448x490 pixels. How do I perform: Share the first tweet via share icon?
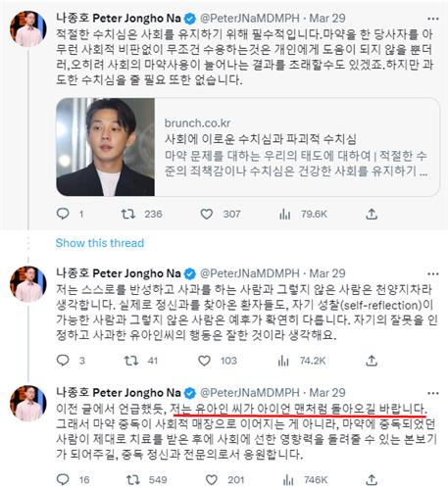[x=372, y=215]
